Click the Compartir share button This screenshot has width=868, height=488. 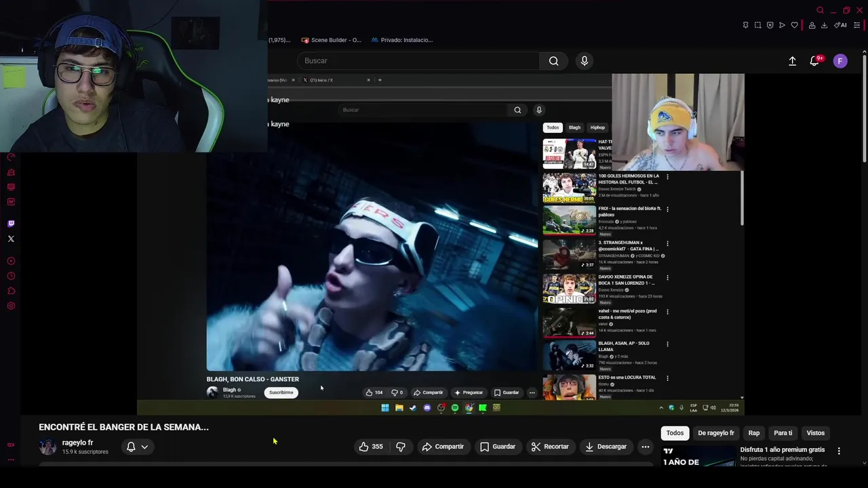pos(443,447)
